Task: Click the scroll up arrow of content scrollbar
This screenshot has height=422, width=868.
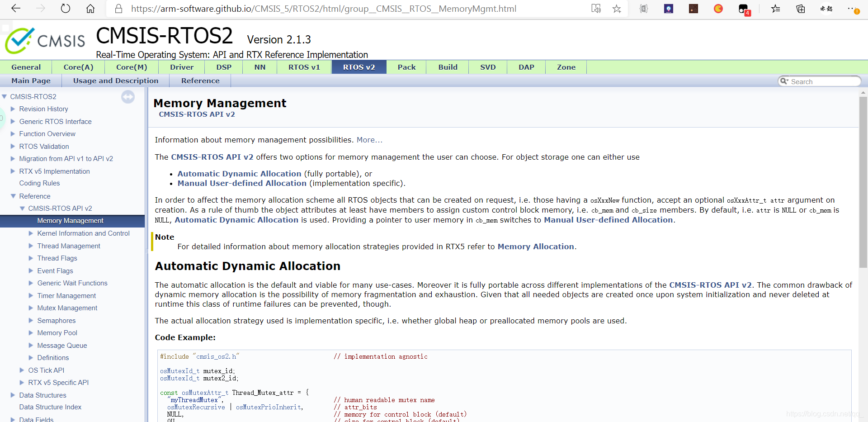Action: (863, 92)
